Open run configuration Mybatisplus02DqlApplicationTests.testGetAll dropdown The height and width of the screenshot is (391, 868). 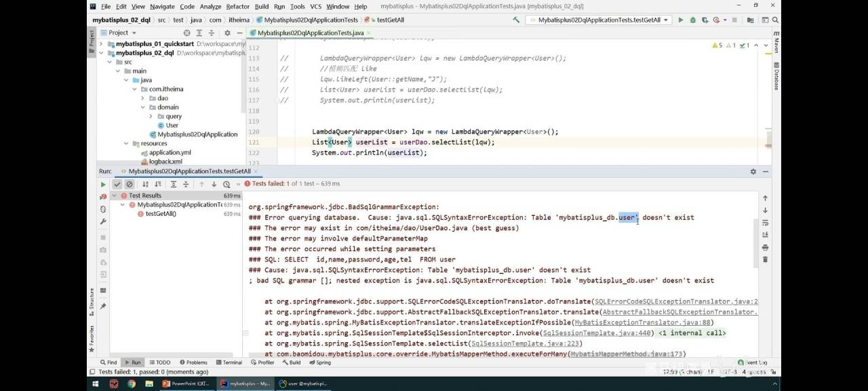pyautogui.click(x=599, y=20)
